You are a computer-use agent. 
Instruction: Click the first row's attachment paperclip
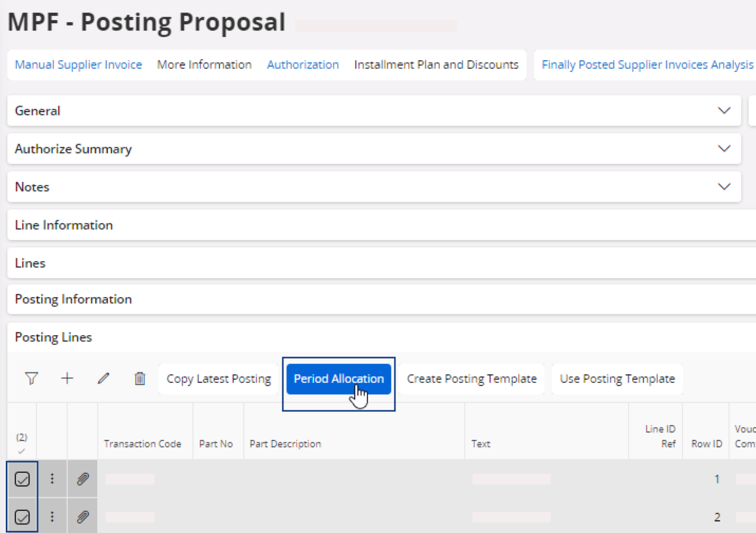click(82, 479)
